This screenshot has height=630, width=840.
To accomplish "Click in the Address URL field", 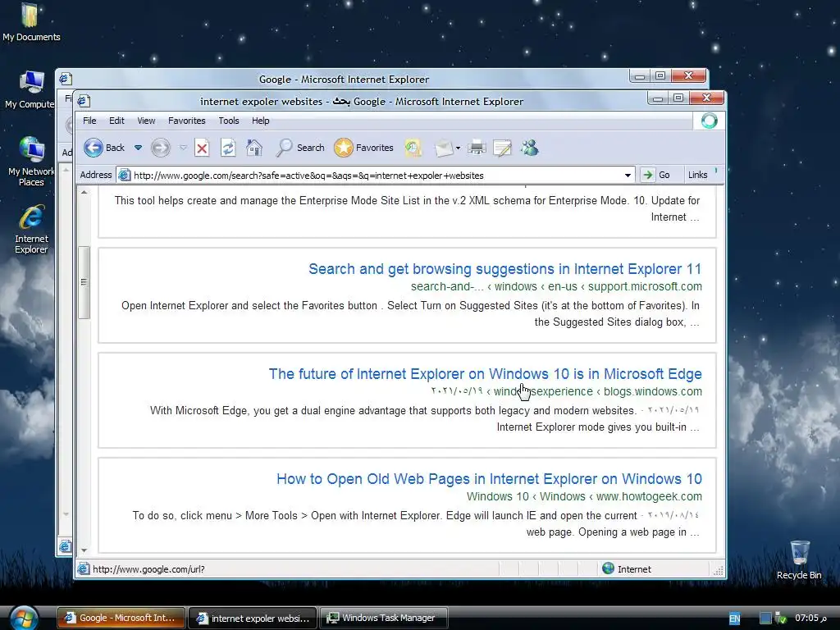I will click(x=375, y=176).
